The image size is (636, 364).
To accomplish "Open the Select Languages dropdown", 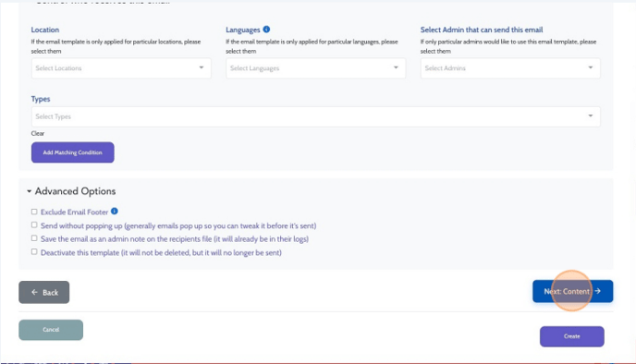I will tap(315, 68).
